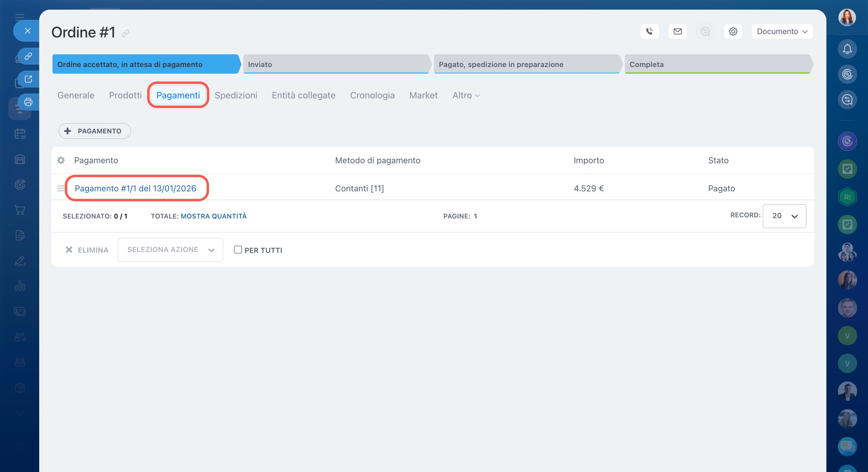This screenshot has height=472, width=868.
Task: Open the email envelope icon button
Action: (x=677, y=31)
